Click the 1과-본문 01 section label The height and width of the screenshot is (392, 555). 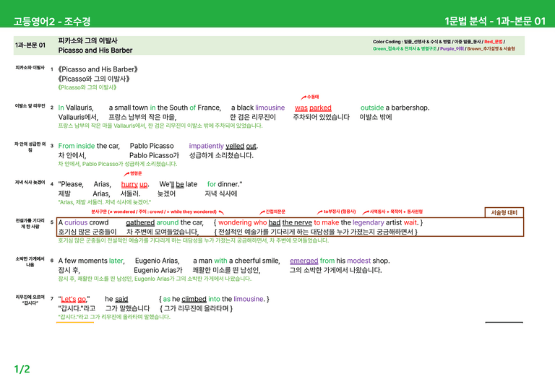30,45
